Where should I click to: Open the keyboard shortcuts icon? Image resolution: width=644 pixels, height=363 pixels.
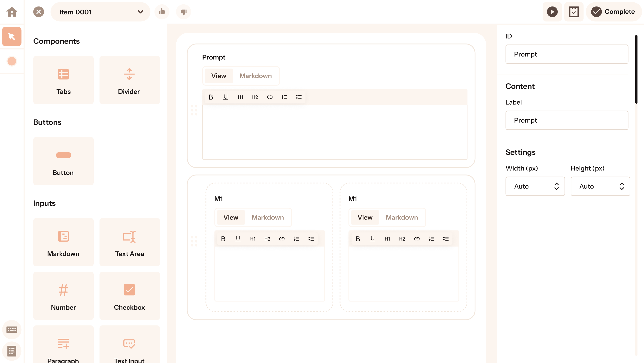[12, 330]
